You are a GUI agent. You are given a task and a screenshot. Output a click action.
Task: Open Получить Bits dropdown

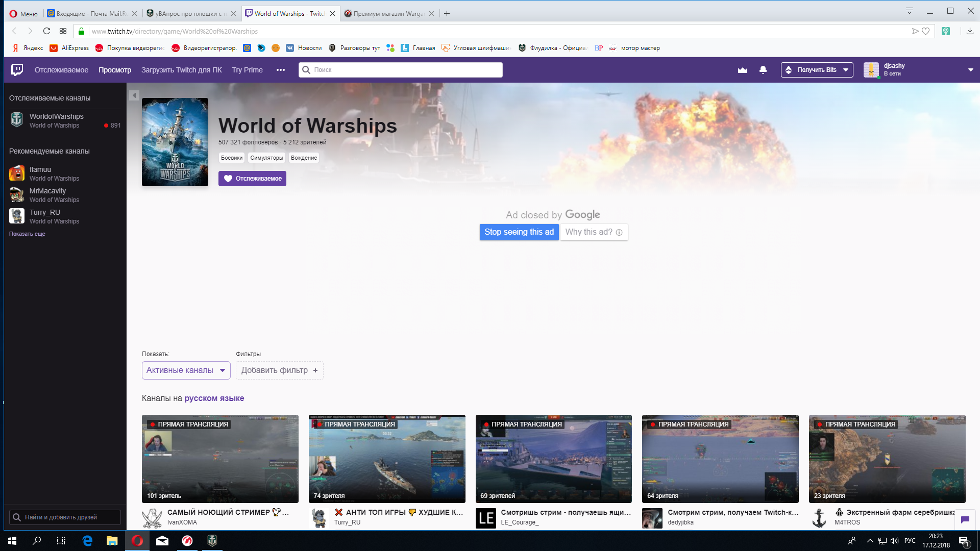click(x=817, y=70)
